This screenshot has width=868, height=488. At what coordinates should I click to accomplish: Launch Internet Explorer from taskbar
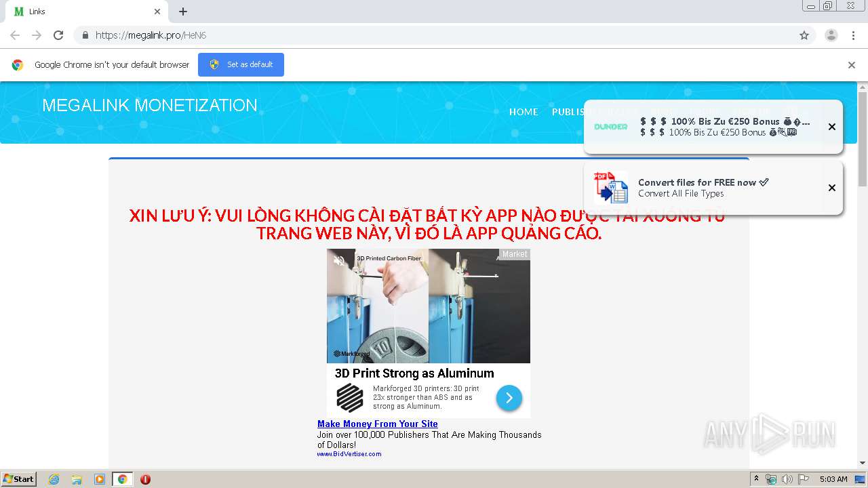[54, 479]
